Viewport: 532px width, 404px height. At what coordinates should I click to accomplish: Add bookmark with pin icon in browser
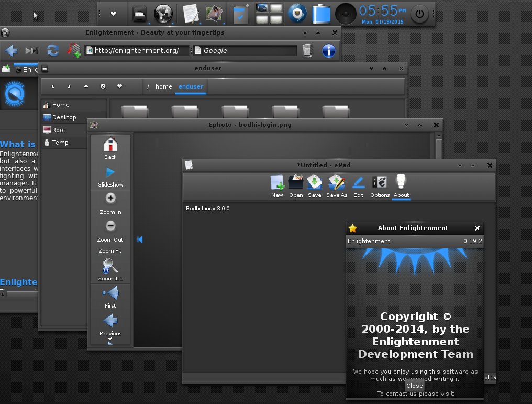pyautogui.click(x=74, y=51)
